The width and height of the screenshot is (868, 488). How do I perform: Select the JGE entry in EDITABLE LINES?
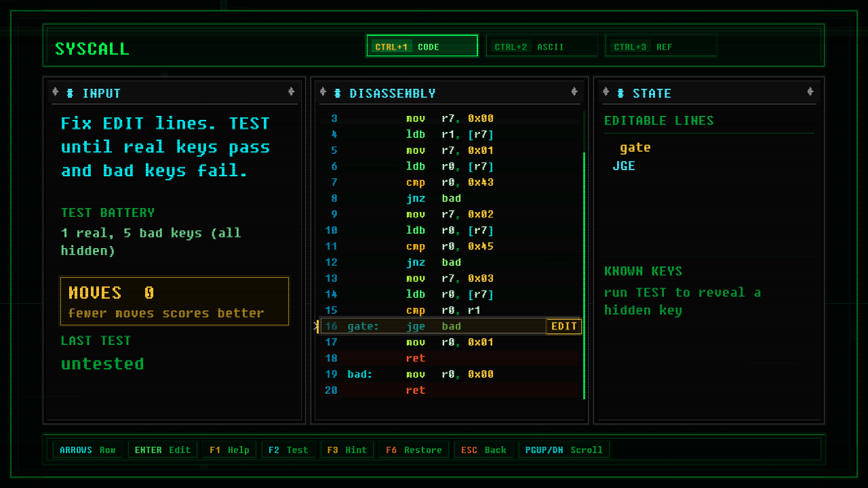[x=624, y=166]
